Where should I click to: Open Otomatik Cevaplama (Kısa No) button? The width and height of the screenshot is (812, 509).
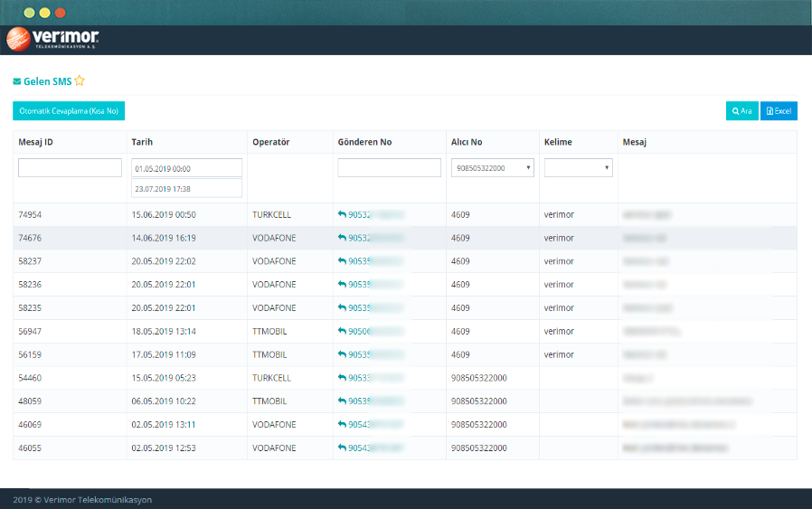point(69,111)
